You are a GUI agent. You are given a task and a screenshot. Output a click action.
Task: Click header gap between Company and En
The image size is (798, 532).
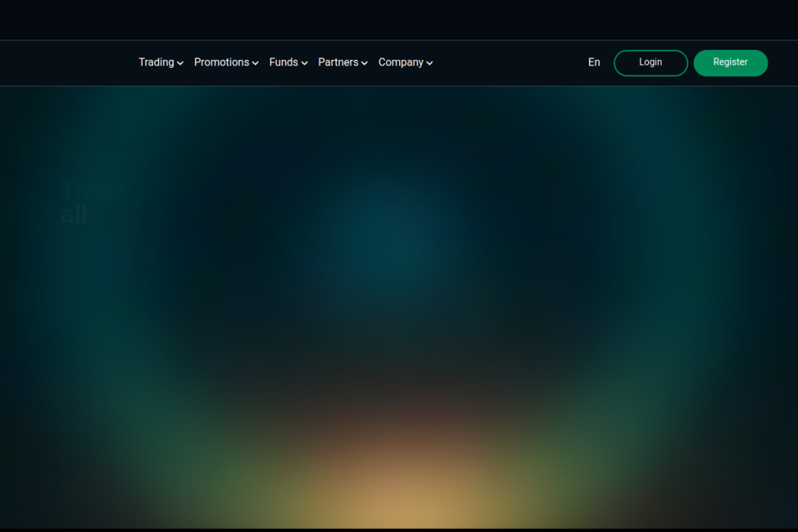pos(507,62)
